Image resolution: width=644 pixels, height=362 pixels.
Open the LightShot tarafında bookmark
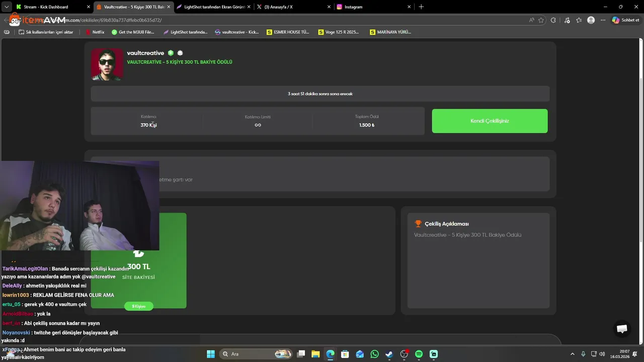[x=185, y=32]
